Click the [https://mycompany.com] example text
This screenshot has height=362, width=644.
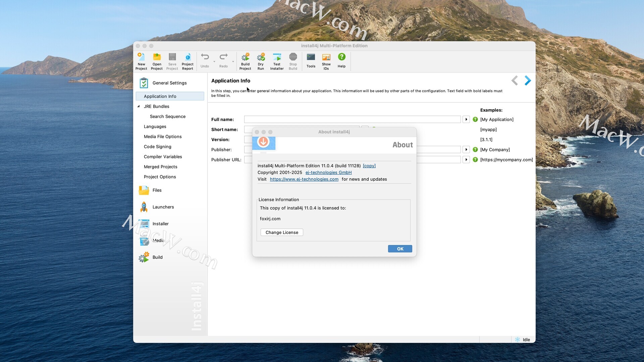pyautogui.click(x=506, y=160)
